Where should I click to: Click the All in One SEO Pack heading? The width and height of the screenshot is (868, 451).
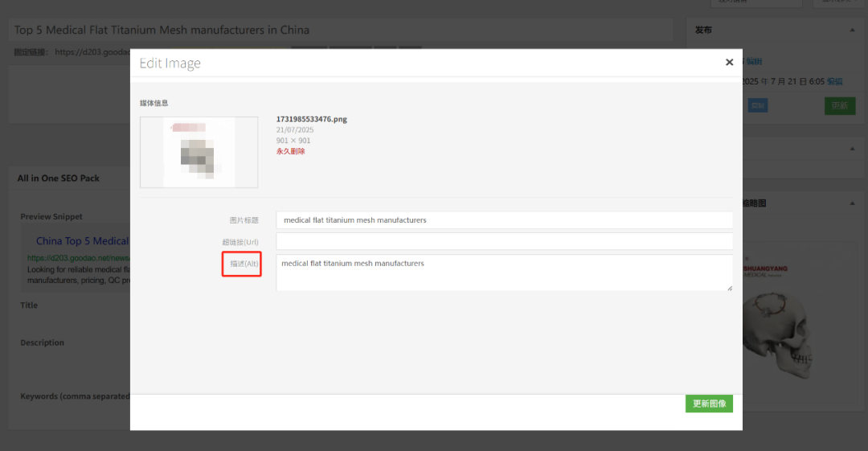(x=58, y=178)
